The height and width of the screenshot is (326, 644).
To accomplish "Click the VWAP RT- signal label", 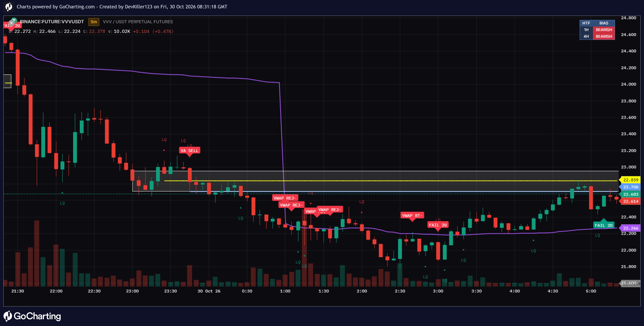I will coord(412,216).
